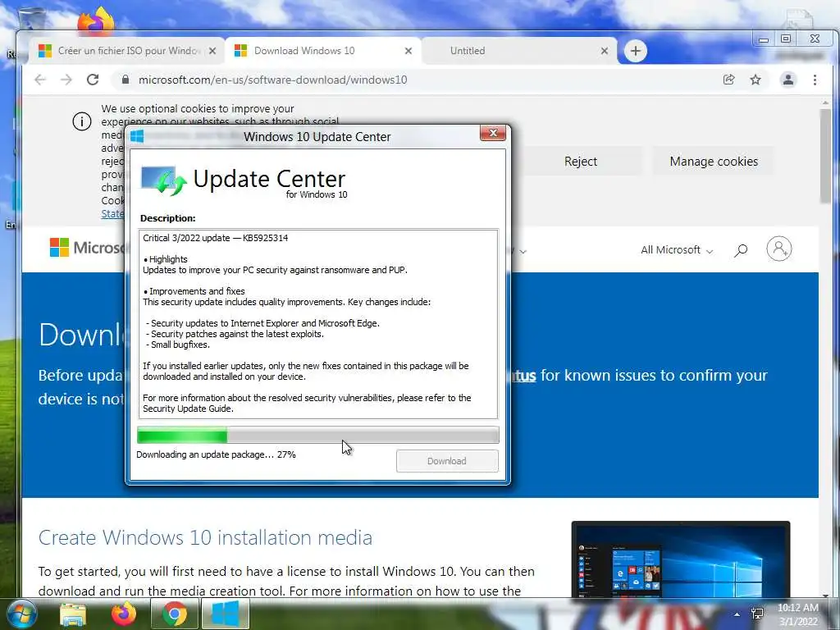Open Manage cookies
Image resolution: width=840 pixels, height=630 pixels.
click(714, 162)
